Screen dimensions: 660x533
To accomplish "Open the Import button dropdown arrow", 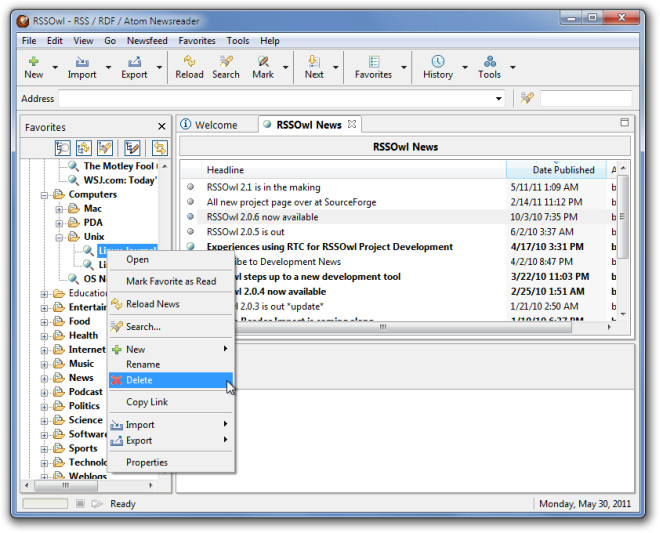I will [108, 67].
